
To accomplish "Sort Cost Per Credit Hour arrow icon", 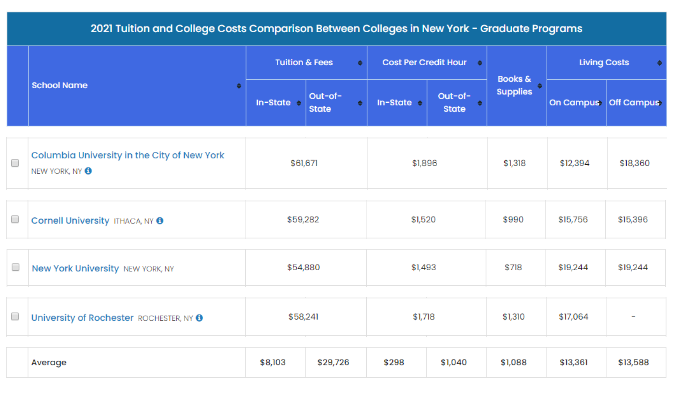I will [x=480, y=63].
